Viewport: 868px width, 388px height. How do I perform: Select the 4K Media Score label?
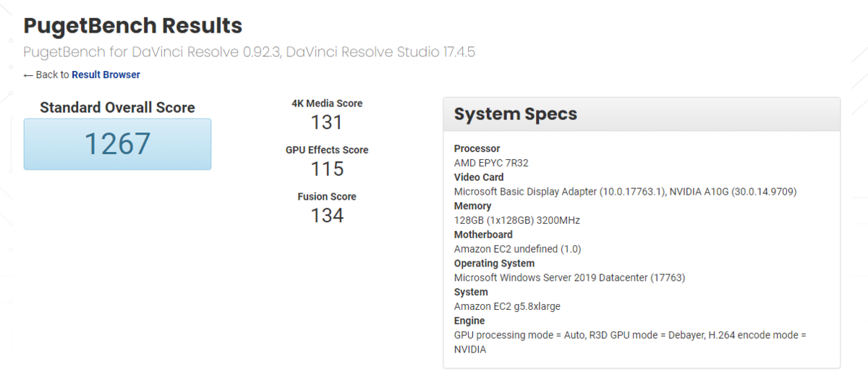click(x=327, y=104)
